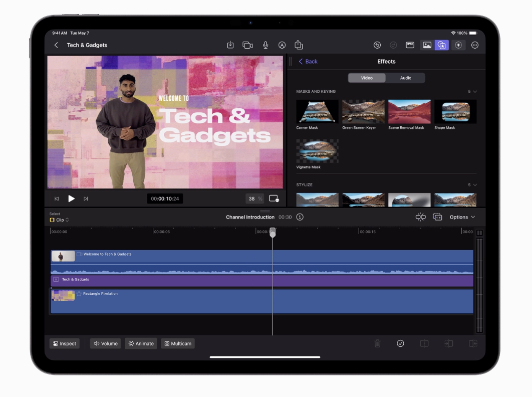Toggle timeline snapping

pos(420,217)
